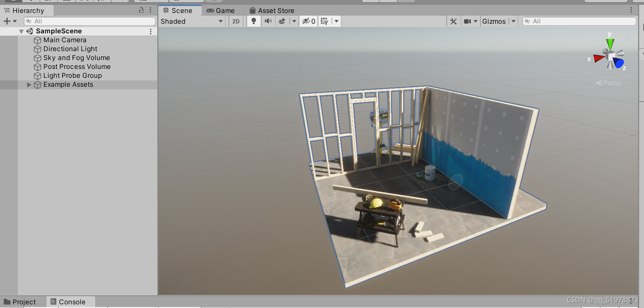Click the red X axis gizmo cone
This screenshot has height=308, width=644.
(598, 58)
